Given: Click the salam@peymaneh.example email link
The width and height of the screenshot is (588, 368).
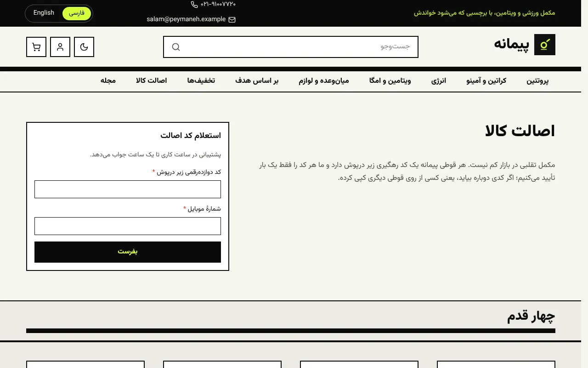Looking at the screenshot, I should pyautogui.click(x=186, y=19).
